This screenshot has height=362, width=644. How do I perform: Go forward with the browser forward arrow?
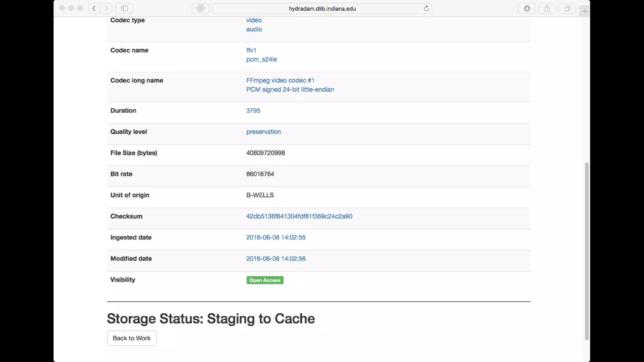(106, 8)
